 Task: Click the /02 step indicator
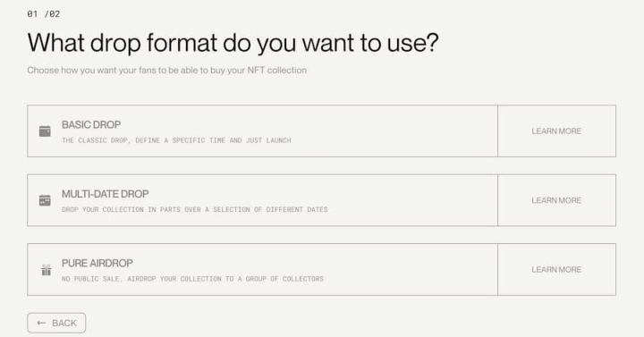(52, 14)
